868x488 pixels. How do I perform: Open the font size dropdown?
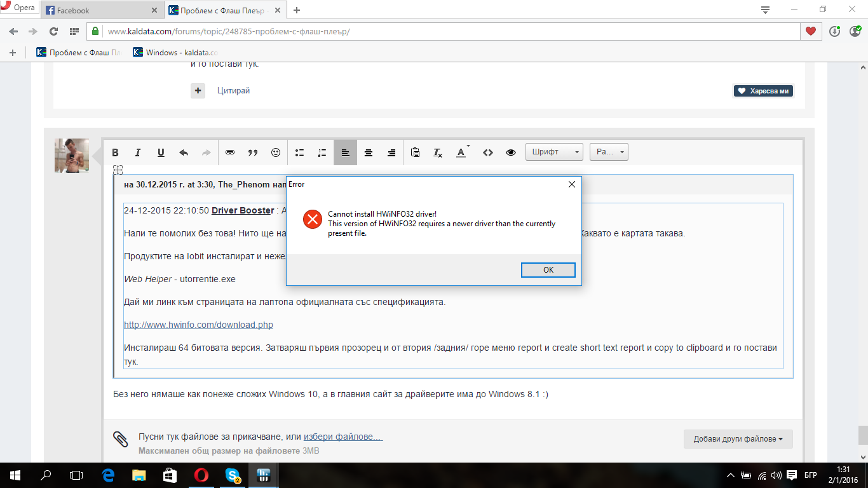click(x=609, y=152)
